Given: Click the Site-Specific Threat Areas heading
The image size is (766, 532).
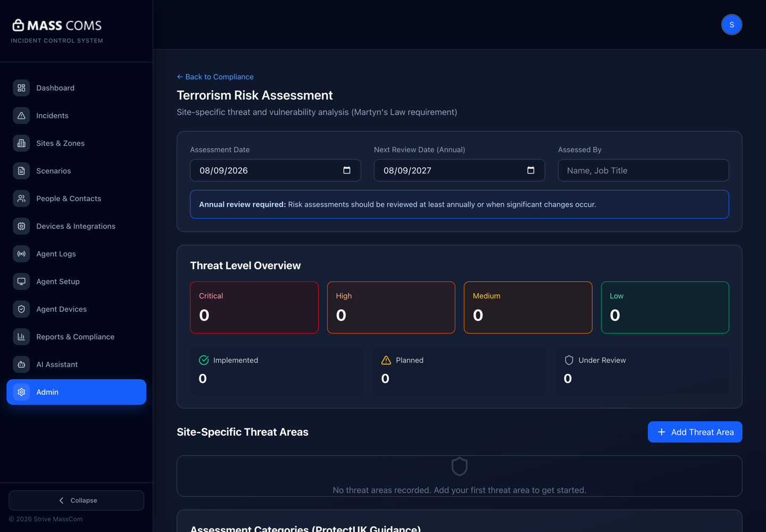Looking at the screenshot, I should coord(243,432).
